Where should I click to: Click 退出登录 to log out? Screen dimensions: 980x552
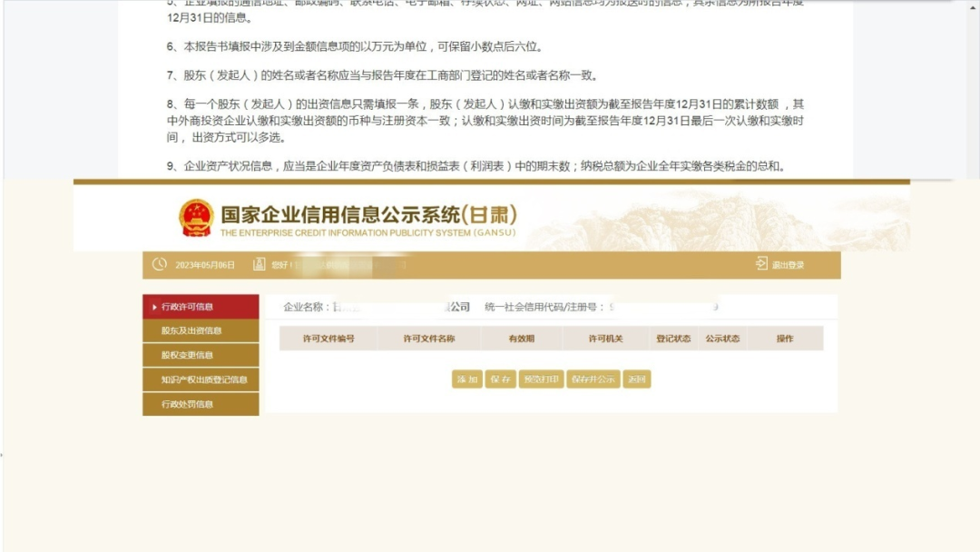788,264
